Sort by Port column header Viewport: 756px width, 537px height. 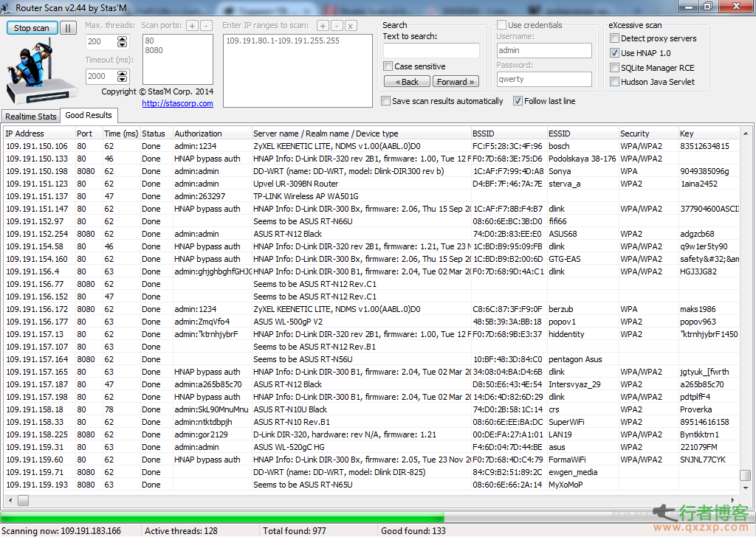click(x=89, y=134)
